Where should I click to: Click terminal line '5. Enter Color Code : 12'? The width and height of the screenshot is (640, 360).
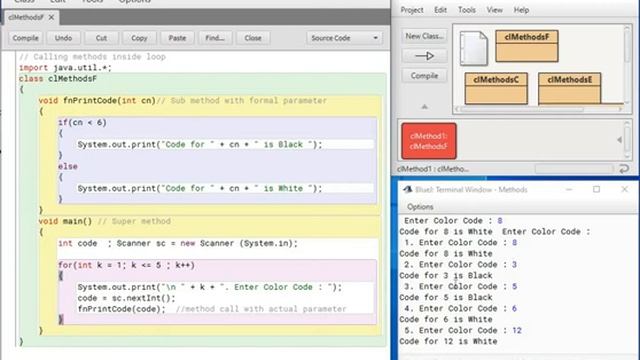(x=463, y=330)
